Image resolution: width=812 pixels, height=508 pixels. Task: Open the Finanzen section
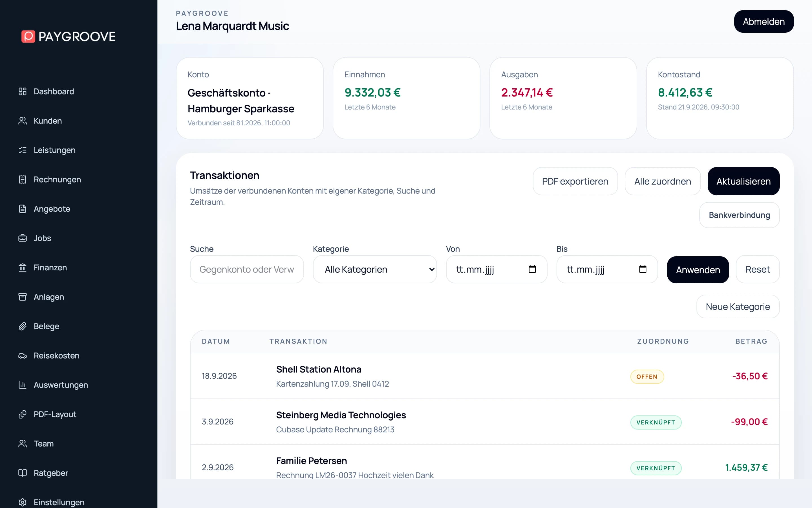point(50,268)
